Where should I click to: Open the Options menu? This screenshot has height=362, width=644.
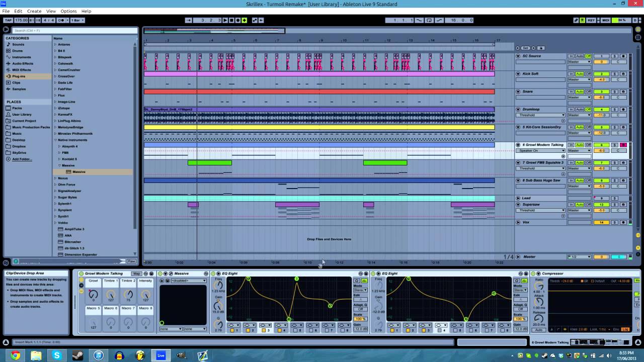point(68,11)
